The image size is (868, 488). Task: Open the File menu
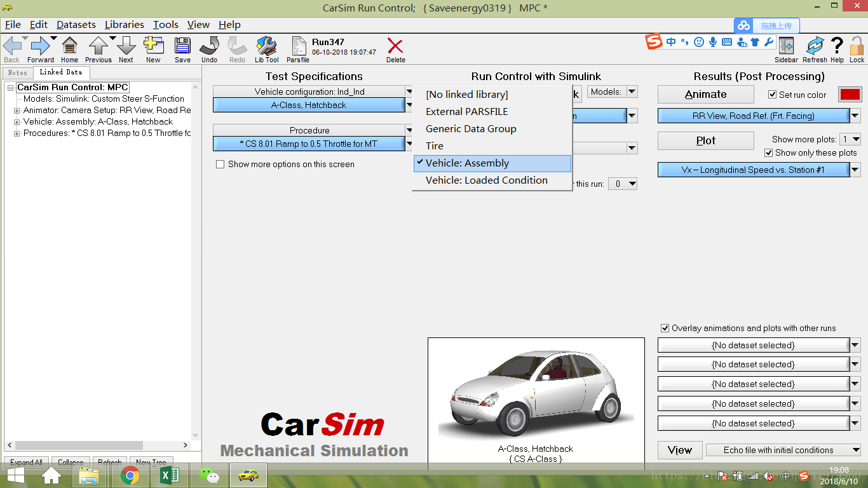click(x=13, y=24)
